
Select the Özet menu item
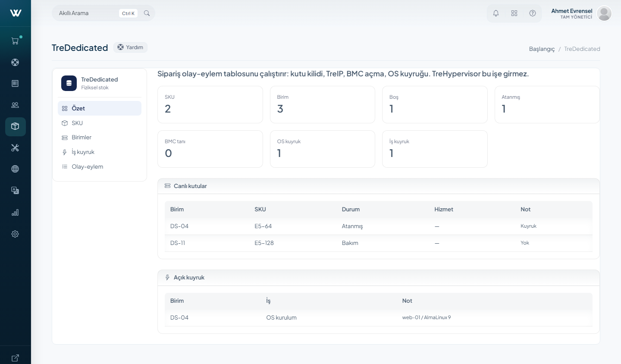[x=100, y=108]
